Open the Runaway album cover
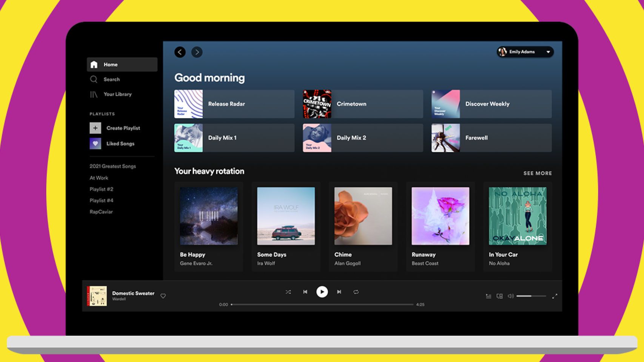Image resolution: width=644 pixels, height=362 pixels. pos(441,216)
